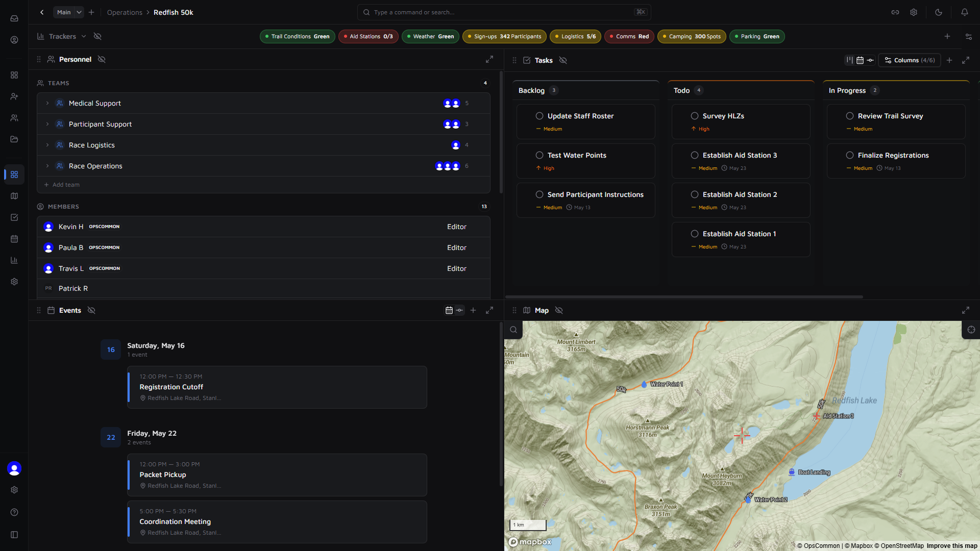Switch theme with the moon icon

click(939, 12)
